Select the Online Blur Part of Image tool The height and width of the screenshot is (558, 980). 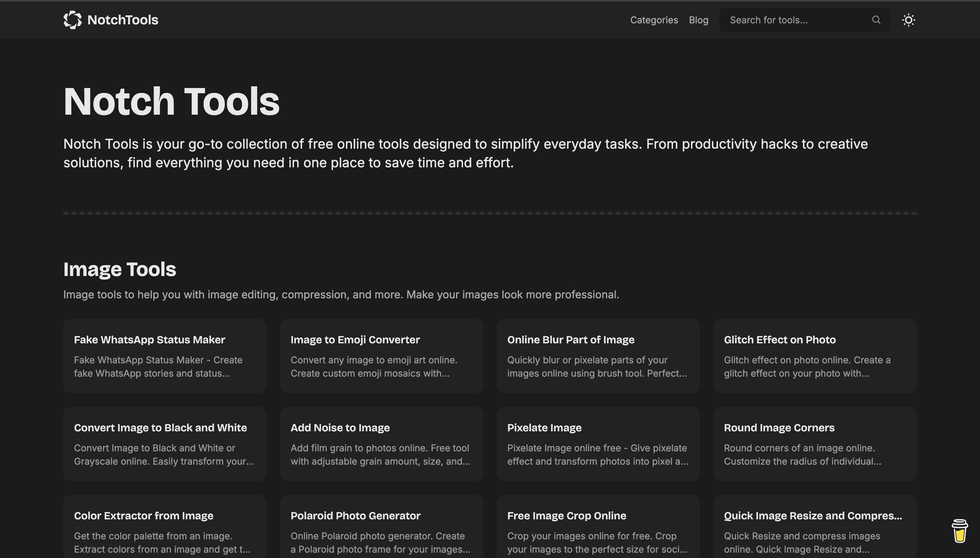point(598,356)
